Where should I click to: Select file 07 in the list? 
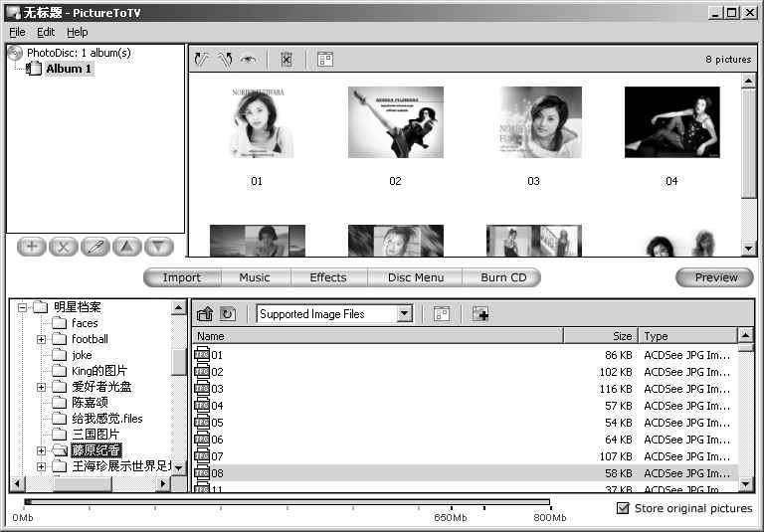click(466, 456)
